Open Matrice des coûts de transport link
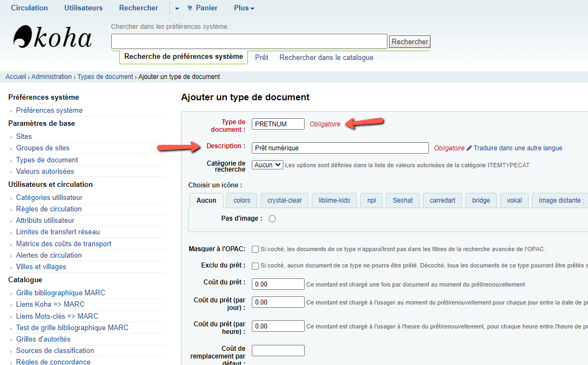588x365 pixels. click(64, 244)
